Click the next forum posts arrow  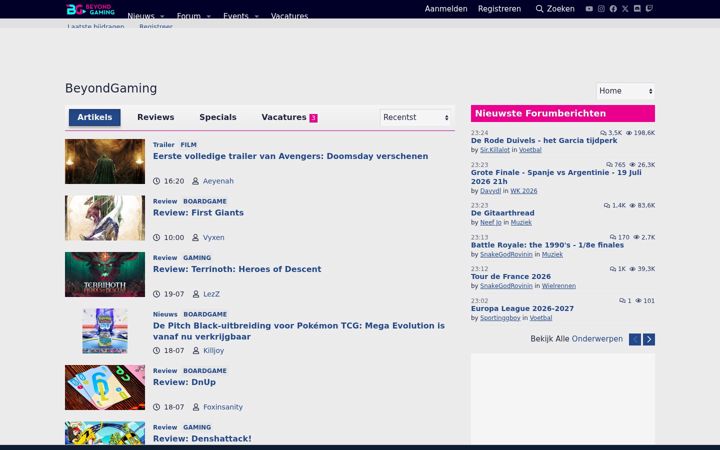pyautogui.click(x=649, y=339)
